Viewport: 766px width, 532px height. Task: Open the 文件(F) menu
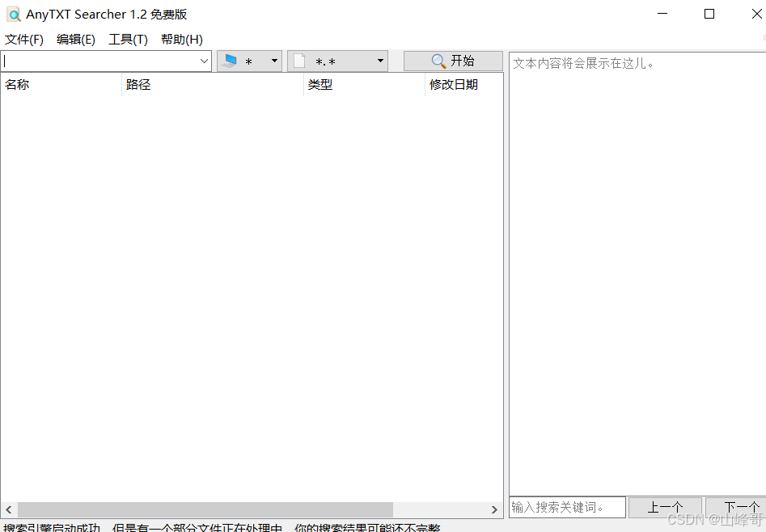coord(24,39)
